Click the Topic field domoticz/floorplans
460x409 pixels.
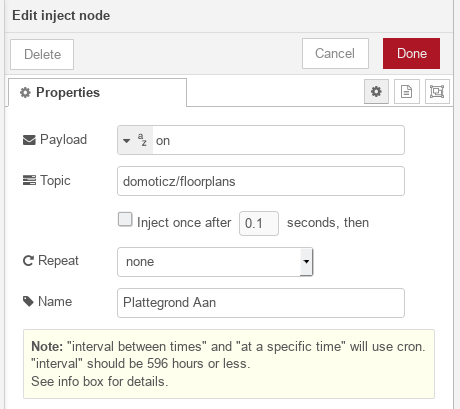coord(261,181)
